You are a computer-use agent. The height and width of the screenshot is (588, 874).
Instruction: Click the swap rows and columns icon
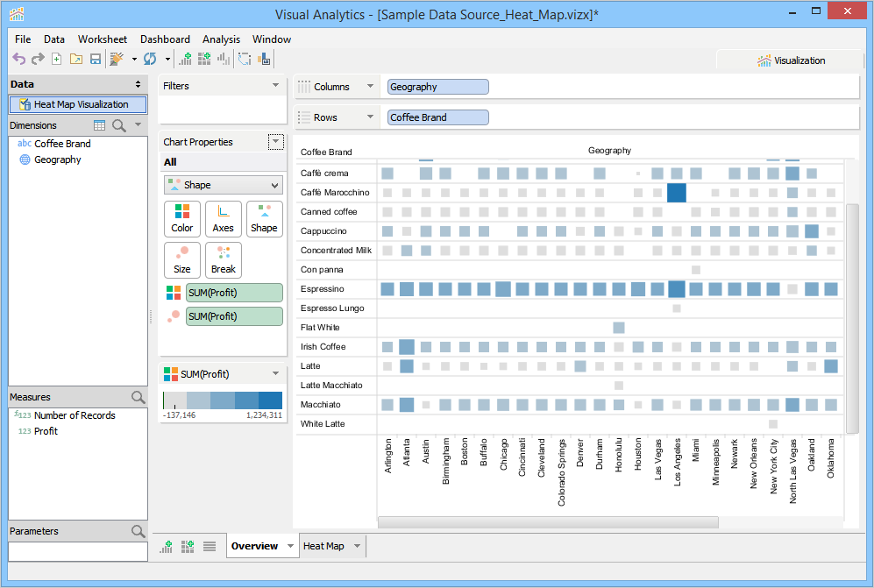click(x=245, y=59)
